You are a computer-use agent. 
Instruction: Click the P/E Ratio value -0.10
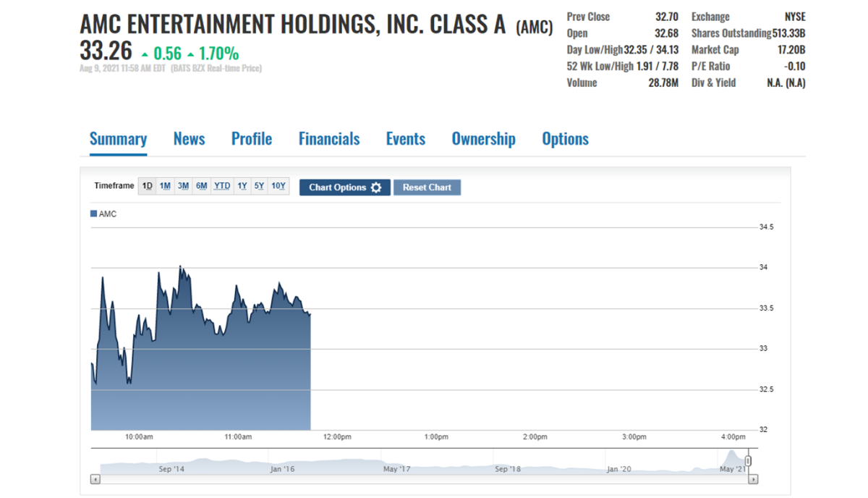(x=795, y=67)
